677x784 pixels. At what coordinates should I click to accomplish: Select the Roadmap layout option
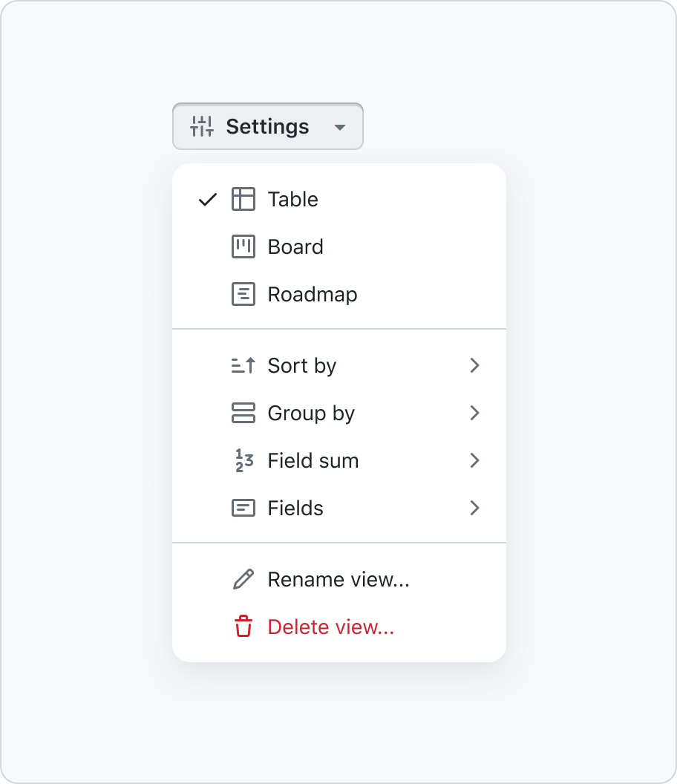(339, 294)
